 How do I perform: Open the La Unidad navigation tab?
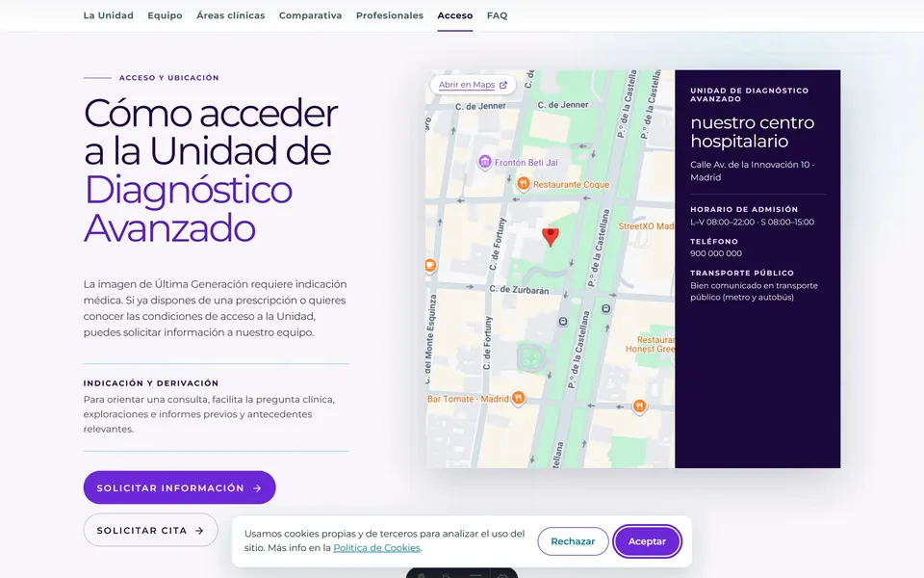pyautogui.click(x=109, y=15)
